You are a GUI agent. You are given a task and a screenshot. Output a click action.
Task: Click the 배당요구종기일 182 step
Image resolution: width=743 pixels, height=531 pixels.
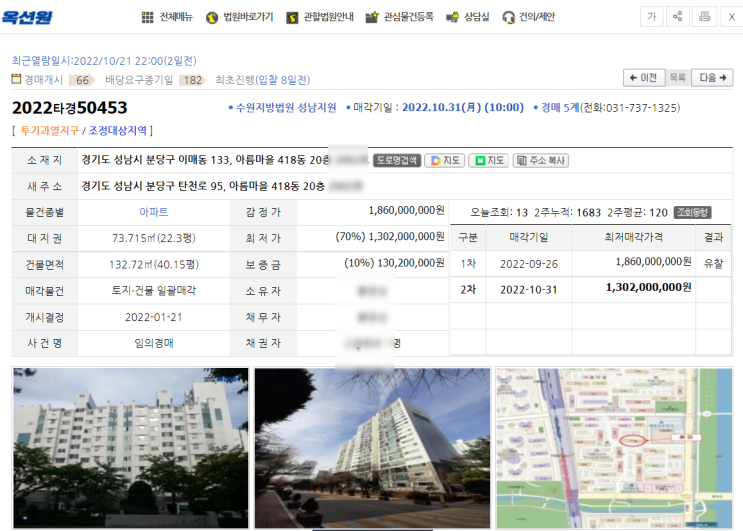(155, 80)
